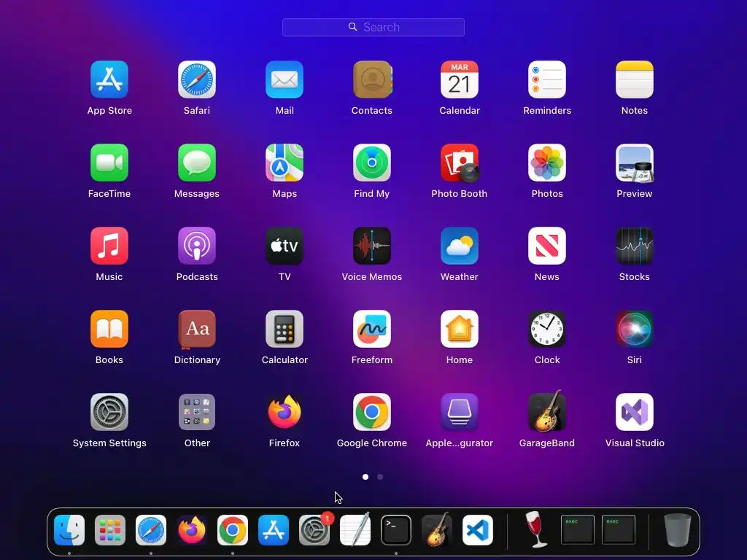747x560 pixels.
Task: Open the Photos app
Action: 547,163
